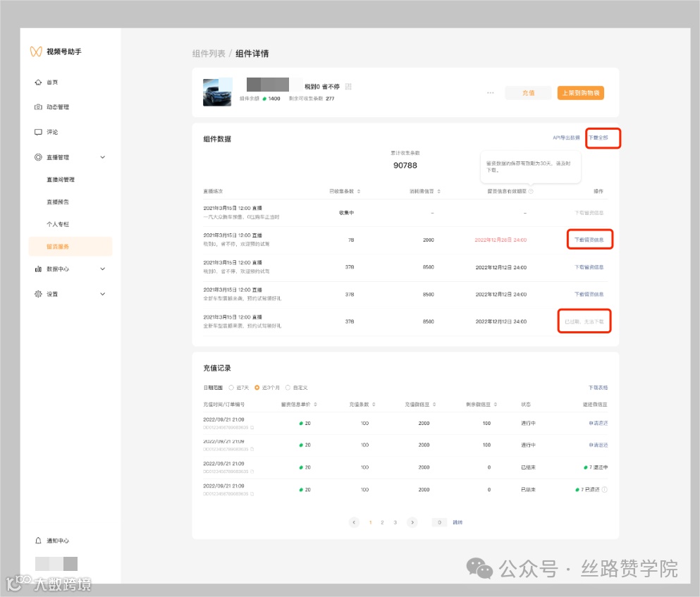Screen dimensions: 700x597
Task: Go to previous page with left arrow
Action: [354, 522]
